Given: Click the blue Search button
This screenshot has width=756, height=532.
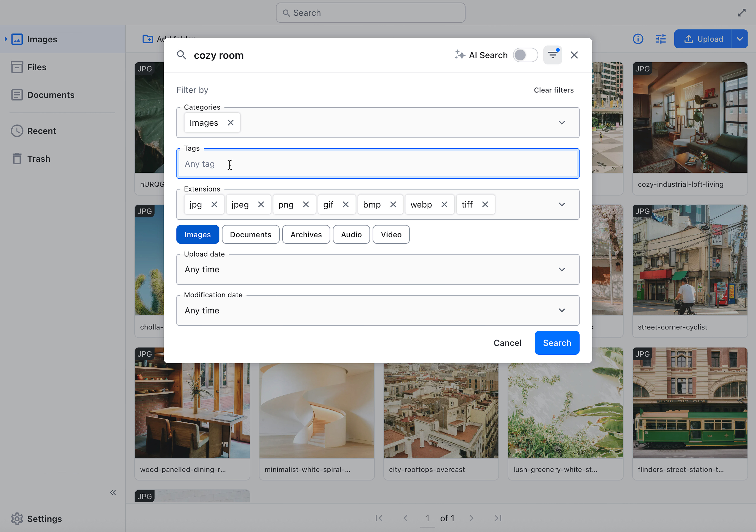Looking at the screenshot, I should coord(557,343).
